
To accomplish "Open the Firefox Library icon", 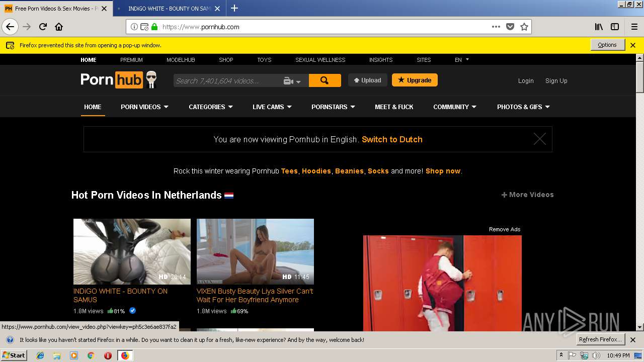I will (x=599, y=27).
